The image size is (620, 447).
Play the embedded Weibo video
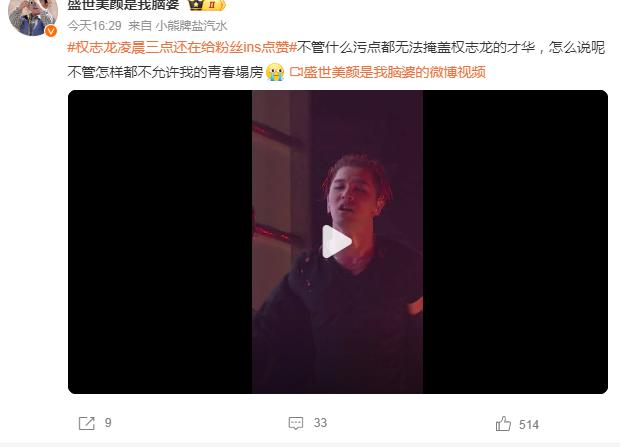(336, 241)
